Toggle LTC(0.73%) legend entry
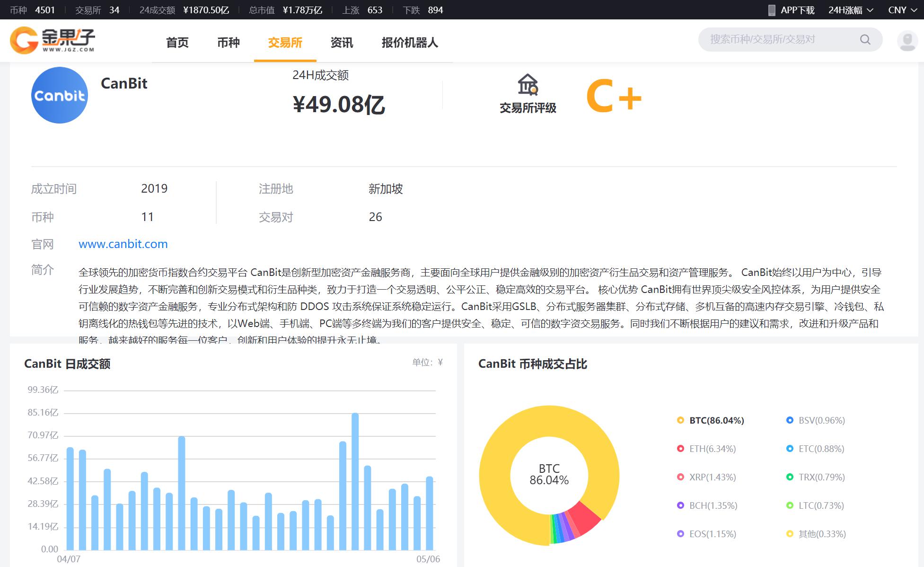The width and height of the screenshot is (924, 567). (x=815, y=505)
